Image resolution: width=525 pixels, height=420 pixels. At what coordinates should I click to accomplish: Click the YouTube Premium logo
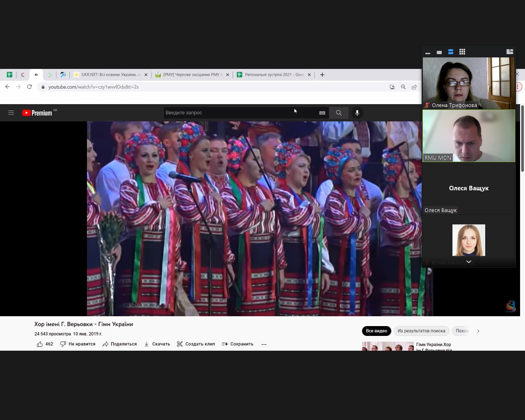[x=37, y=113]
